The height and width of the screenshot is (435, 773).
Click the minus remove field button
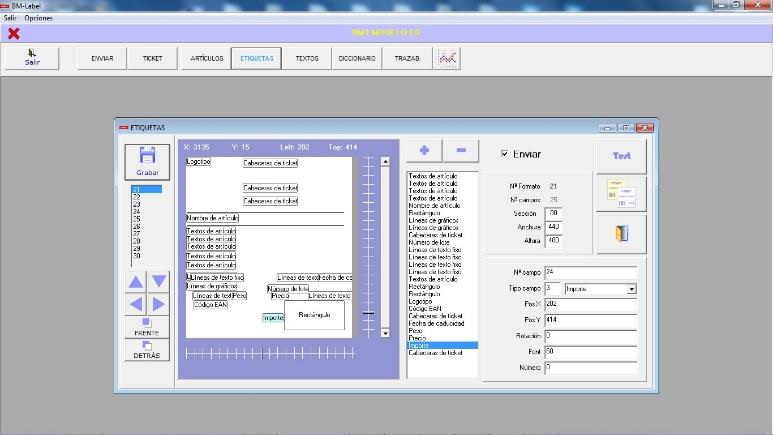tap(461, 150)
